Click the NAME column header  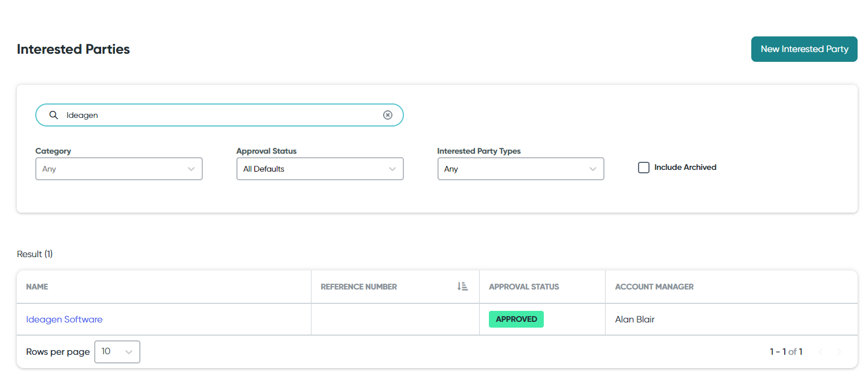pos(37,287)
